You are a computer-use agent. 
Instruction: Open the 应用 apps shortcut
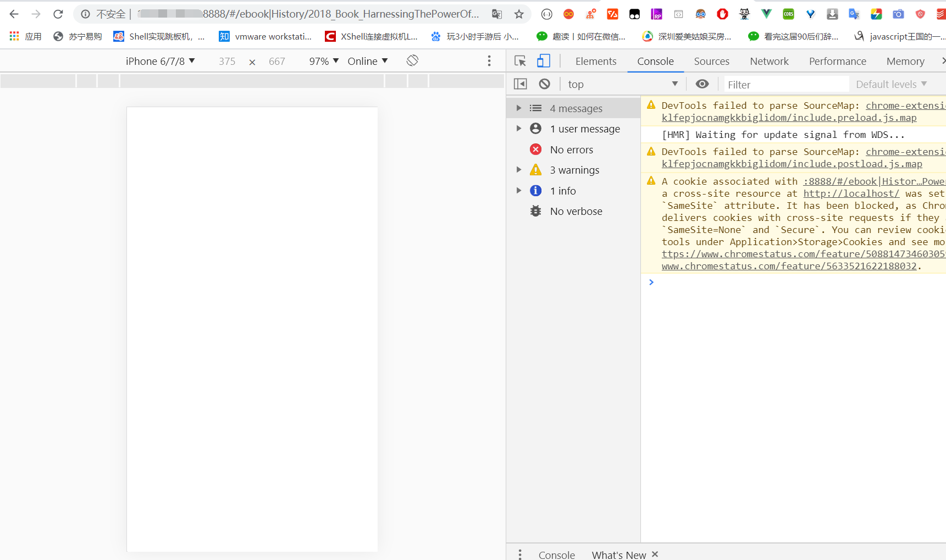[25, 36]
